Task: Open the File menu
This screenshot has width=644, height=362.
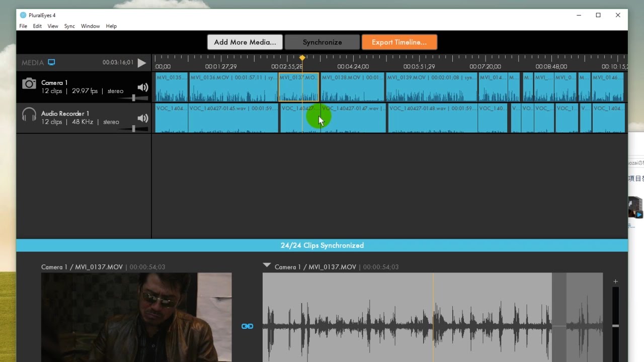Action: coord(23,26)
